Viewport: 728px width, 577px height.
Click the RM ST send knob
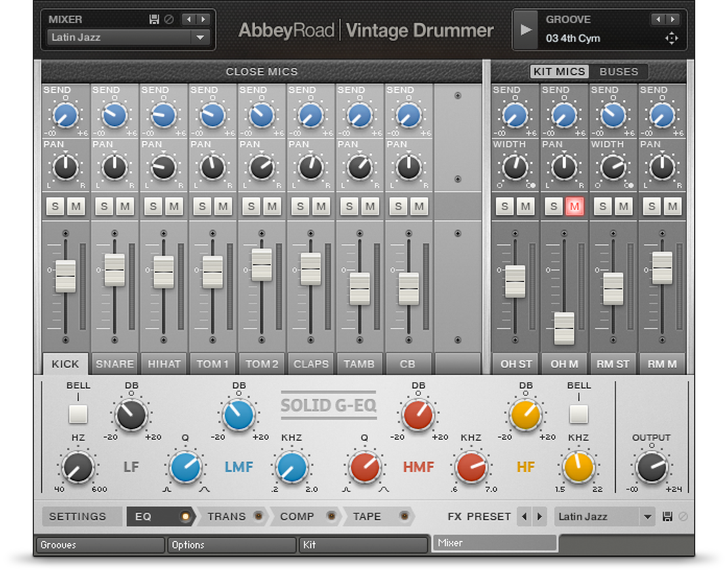(x=613, y=115)
